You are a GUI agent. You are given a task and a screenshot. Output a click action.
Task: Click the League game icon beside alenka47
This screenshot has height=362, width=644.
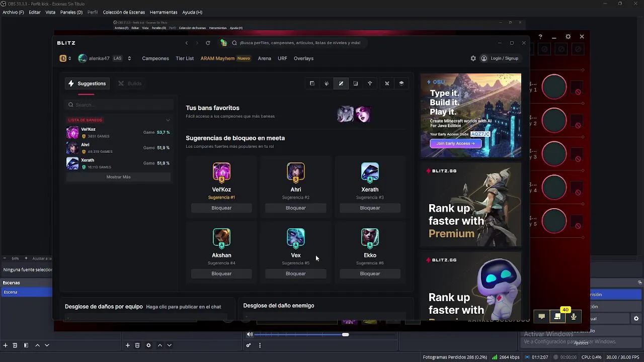63,58
